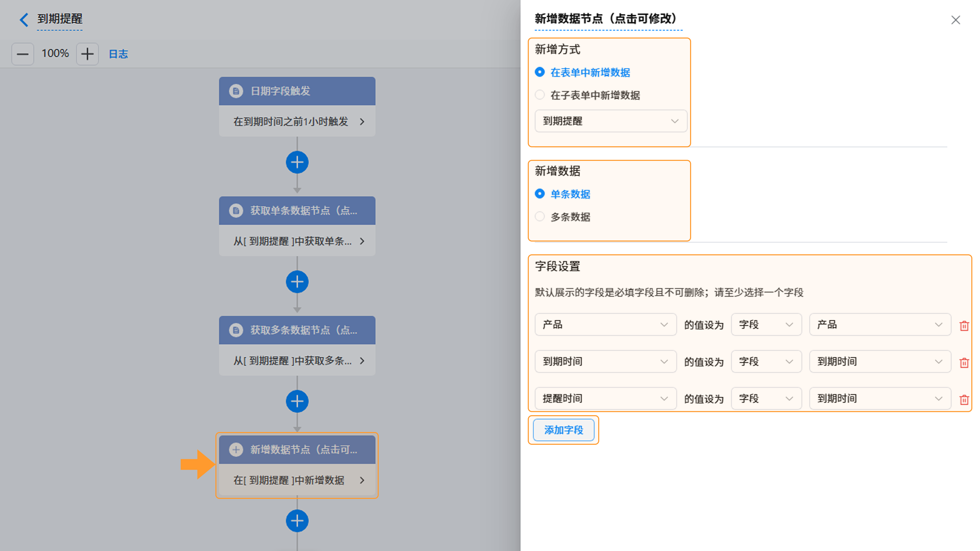Open the 到期时间 target field dropdown
This screenshot has width=980, height=551.
tap(606, 362)
